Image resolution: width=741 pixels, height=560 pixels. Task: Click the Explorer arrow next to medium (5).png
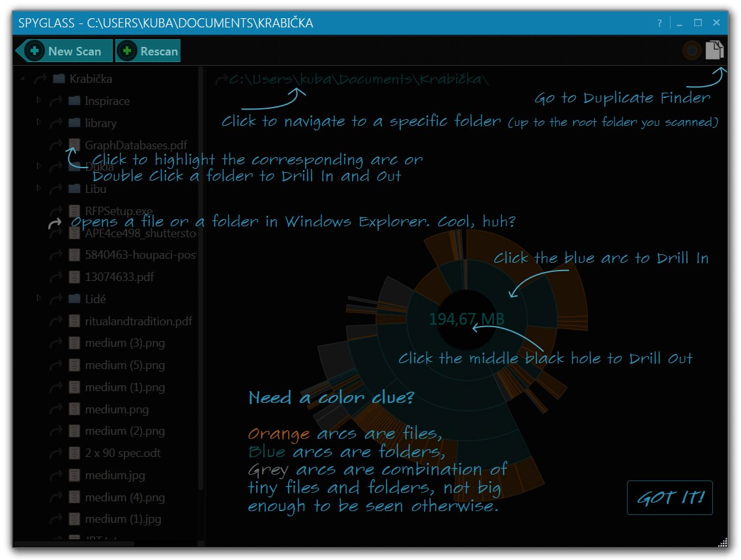(x=56, y=365)
